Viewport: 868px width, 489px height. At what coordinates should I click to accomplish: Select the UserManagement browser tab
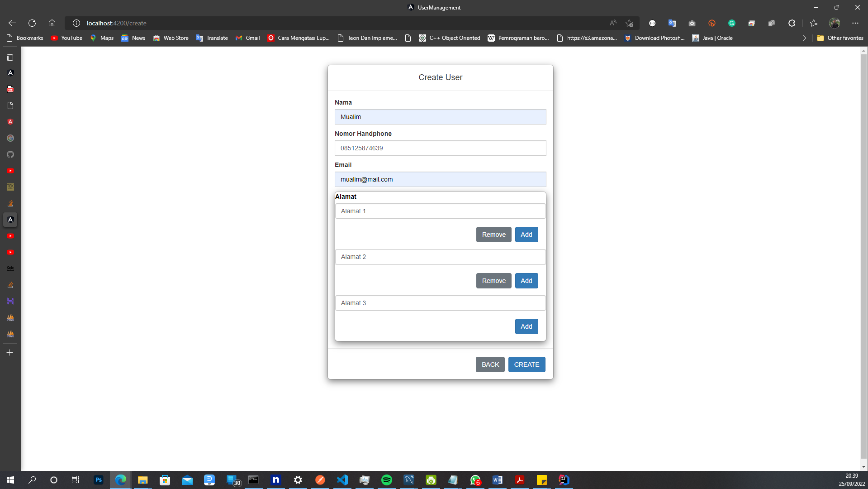(x=433, y=7)
